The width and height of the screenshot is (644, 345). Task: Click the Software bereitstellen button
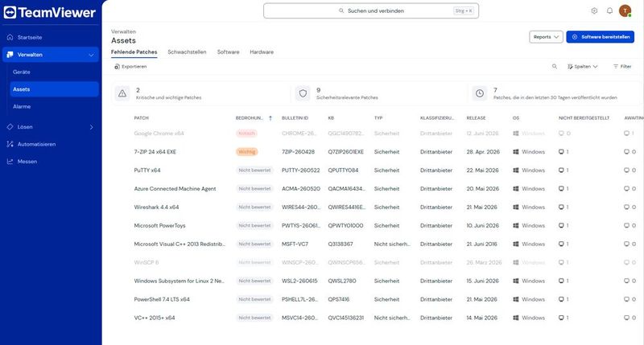point(600,37)
